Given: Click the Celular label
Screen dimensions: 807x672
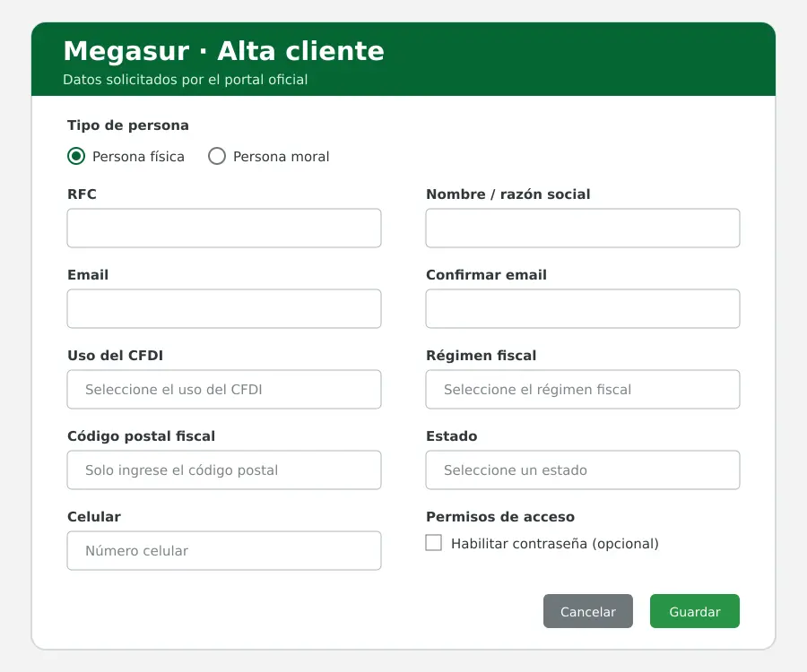Looking at the screenshot, I should coord(94,517).
